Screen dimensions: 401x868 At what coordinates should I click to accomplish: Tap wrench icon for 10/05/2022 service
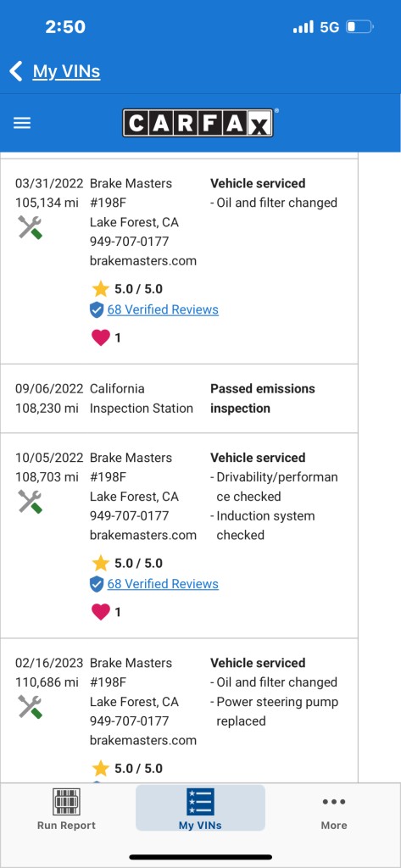tap(30, 502)
